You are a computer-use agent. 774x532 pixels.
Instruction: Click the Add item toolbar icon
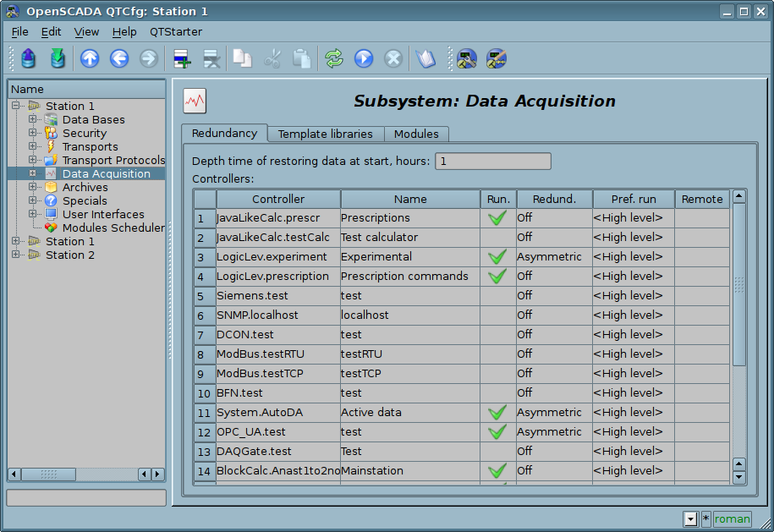(182, 58)
